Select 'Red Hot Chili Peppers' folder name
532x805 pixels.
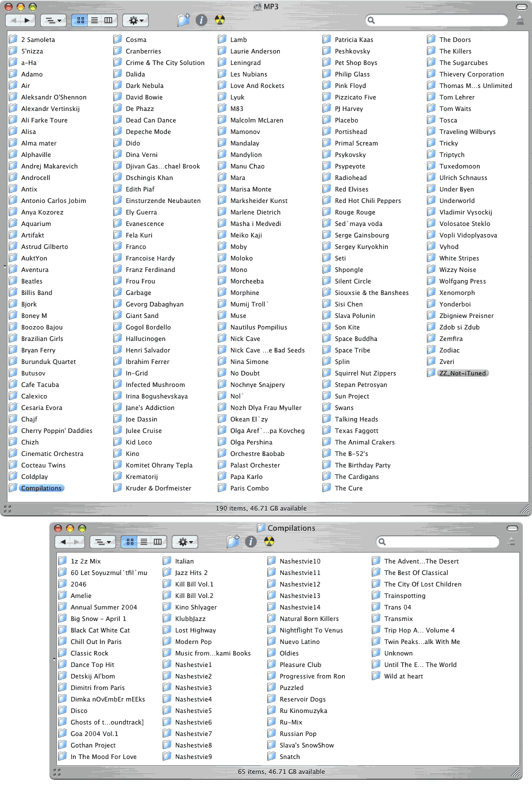pyautogui.click(x=368, y=201)
